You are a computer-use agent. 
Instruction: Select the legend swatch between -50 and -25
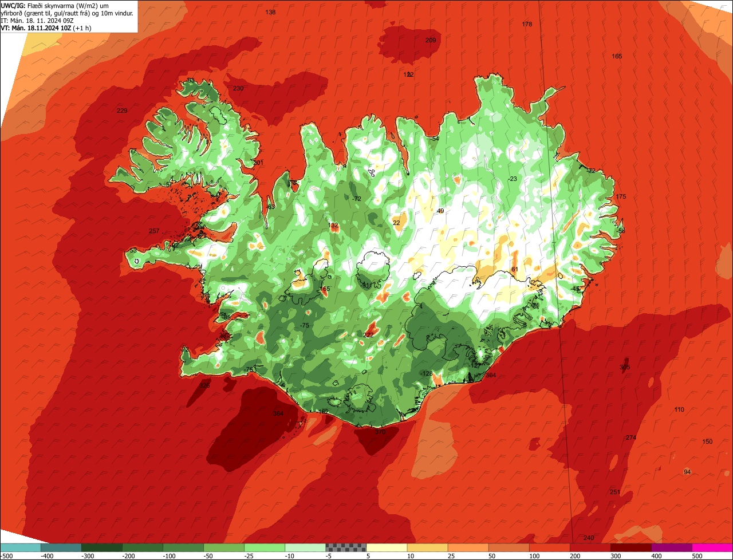(223, 547)
